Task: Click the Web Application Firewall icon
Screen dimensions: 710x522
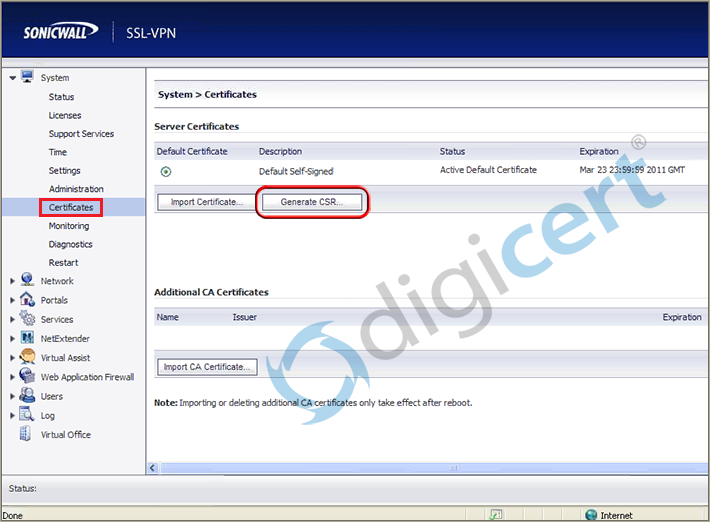Action: coord(28,377)
